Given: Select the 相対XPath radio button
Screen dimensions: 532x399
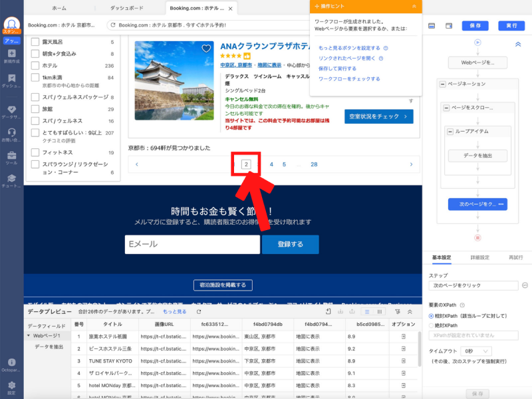Looking at the screenshot, I should (x=431, y=316).
